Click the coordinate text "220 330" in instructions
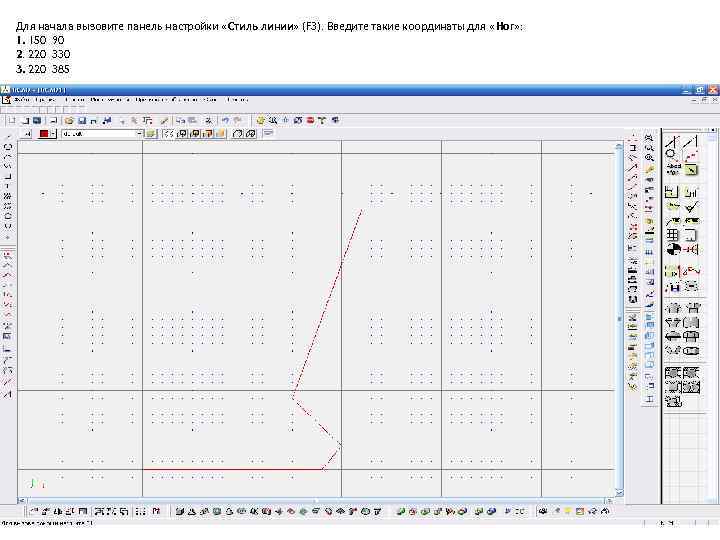This screenshot has width=720, height=540. (x=49, y=54)
